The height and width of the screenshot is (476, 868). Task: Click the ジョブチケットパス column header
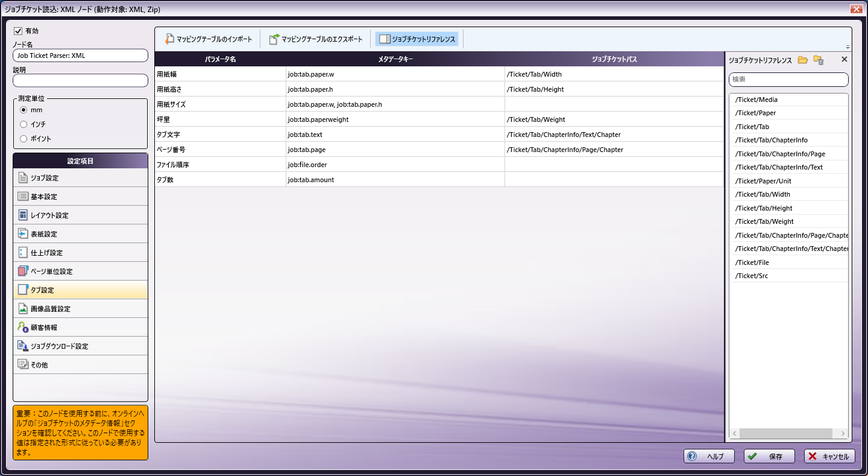pyautogui.click(x=614, y=59)
